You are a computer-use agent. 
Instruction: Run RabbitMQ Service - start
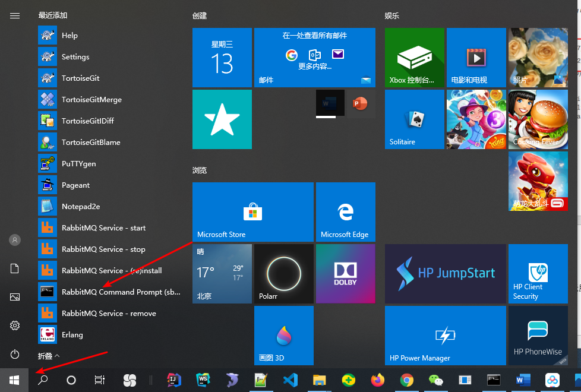tap(109, 228)
